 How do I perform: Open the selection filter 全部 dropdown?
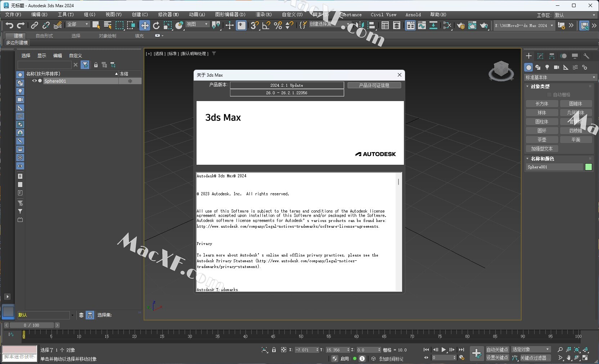(78, 24)
